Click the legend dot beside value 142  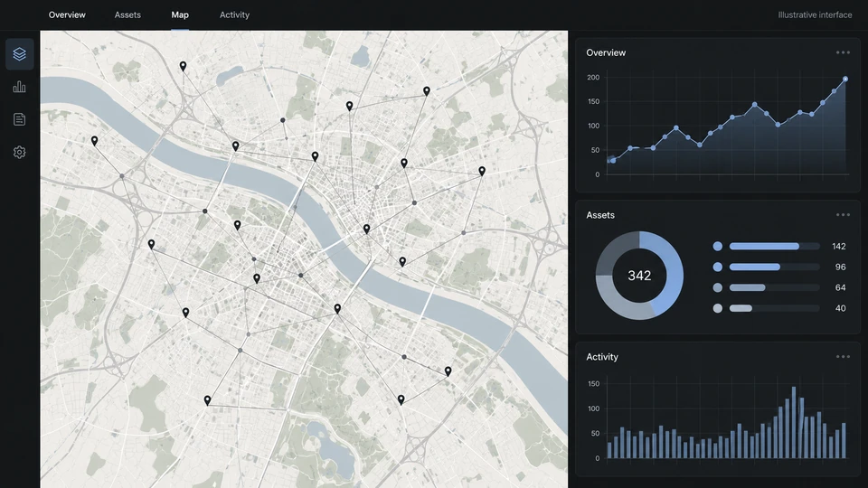point(717,246)
